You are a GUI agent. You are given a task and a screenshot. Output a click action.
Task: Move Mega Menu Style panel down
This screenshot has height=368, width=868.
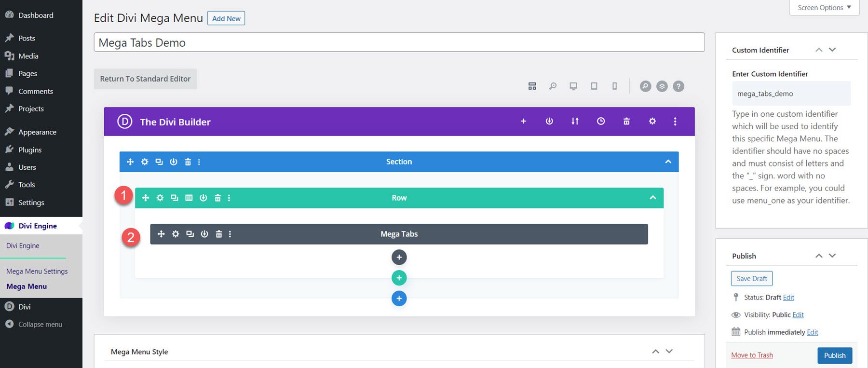(x=669, y=351)
